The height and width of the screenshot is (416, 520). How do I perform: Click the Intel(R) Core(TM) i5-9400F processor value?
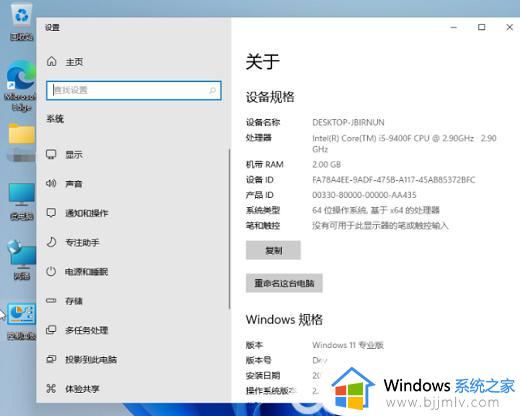(x=404, y=143)
